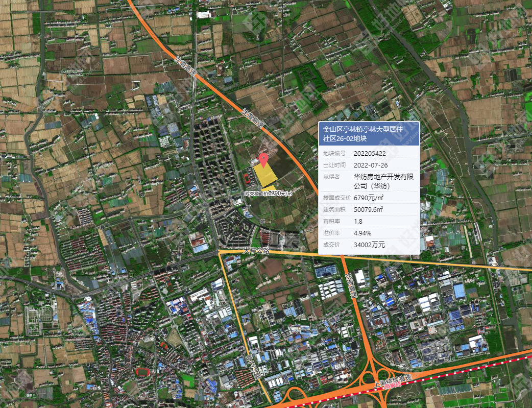Click the 竞得者 华纺房地产开发有限公司 entry

coord(369,181)
